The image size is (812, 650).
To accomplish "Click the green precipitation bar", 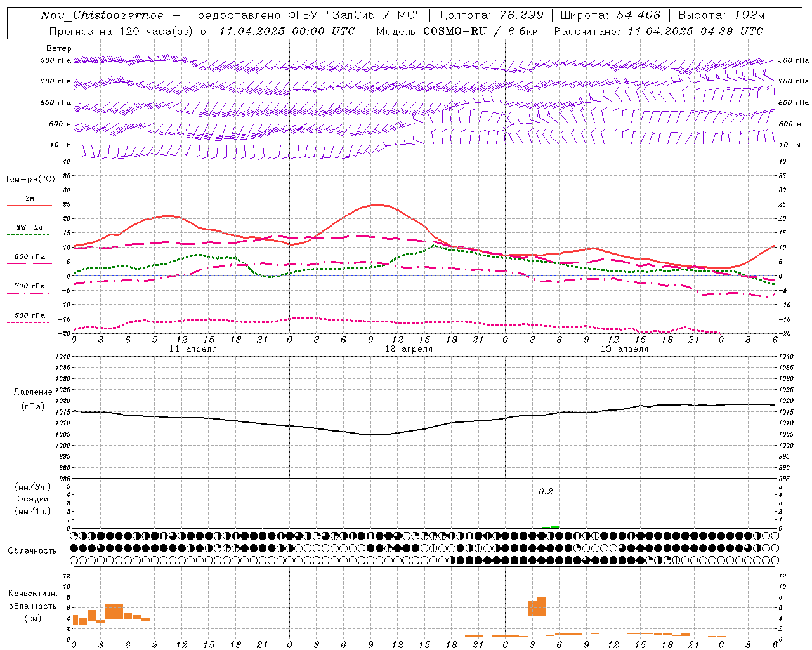I will pyautogui.click(x=550, y=527).
